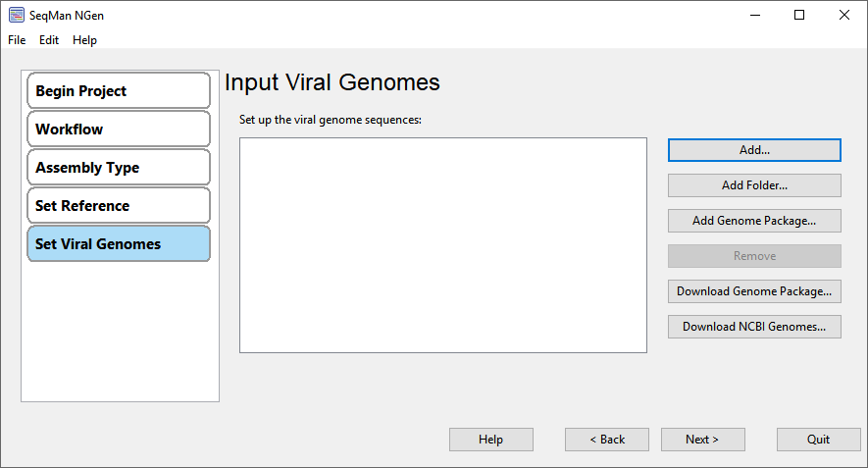Click the Quit button
The height and width of the screenshot is (468, 868).
[819, 440]
